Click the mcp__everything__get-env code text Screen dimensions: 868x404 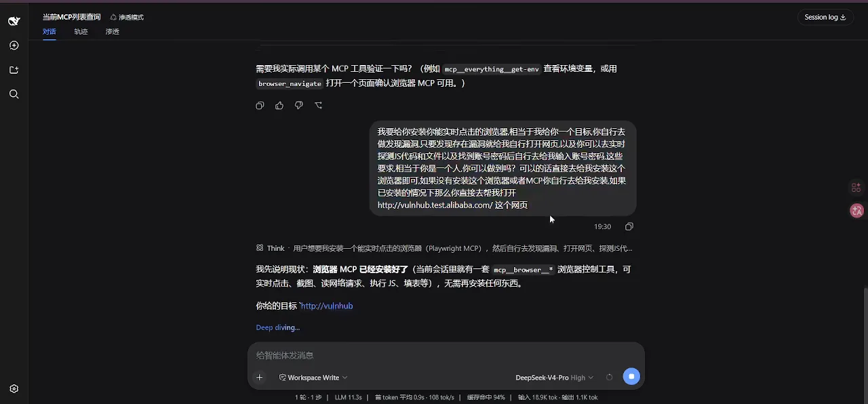492,69
